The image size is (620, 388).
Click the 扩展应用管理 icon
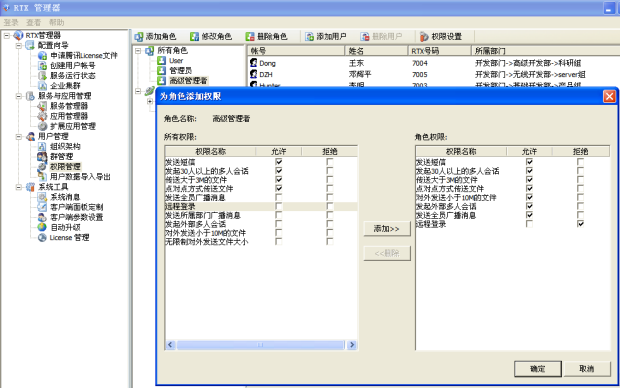[42, 126]
